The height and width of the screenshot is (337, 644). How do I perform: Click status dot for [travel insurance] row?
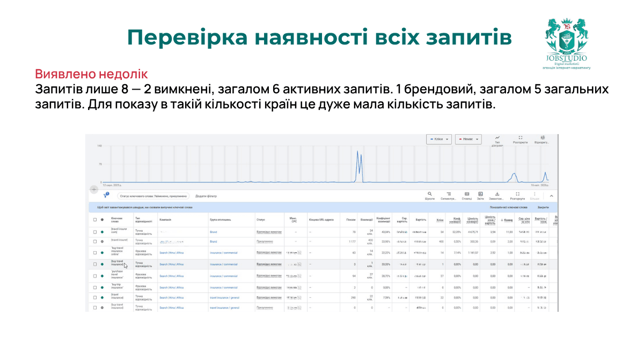(102, 296)
